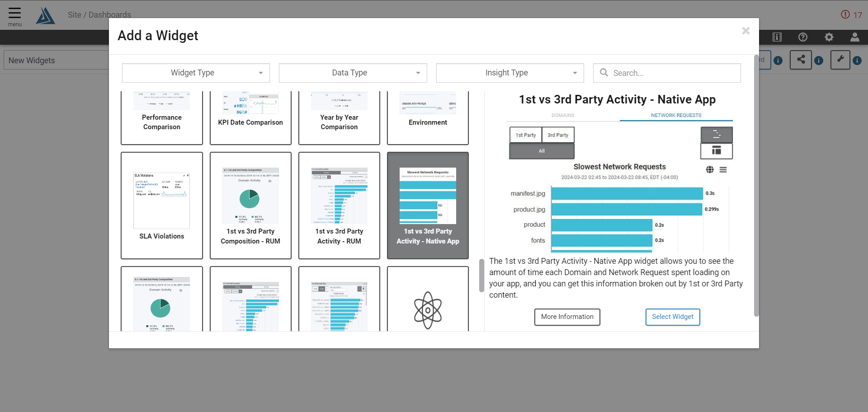The height and width of the screenshot is (412, 868).
Task: Click the share dashboard icon button
Action: (801, 60)
